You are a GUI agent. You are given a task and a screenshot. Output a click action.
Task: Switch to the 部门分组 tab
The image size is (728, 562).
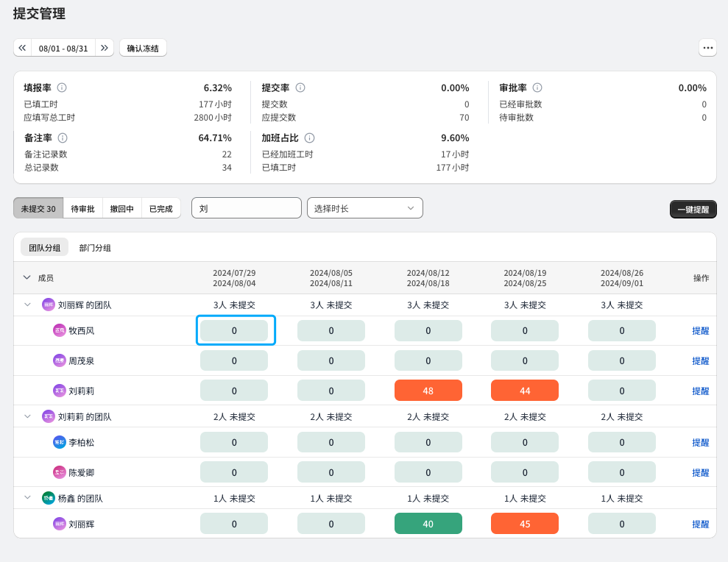tap(95, 247)
